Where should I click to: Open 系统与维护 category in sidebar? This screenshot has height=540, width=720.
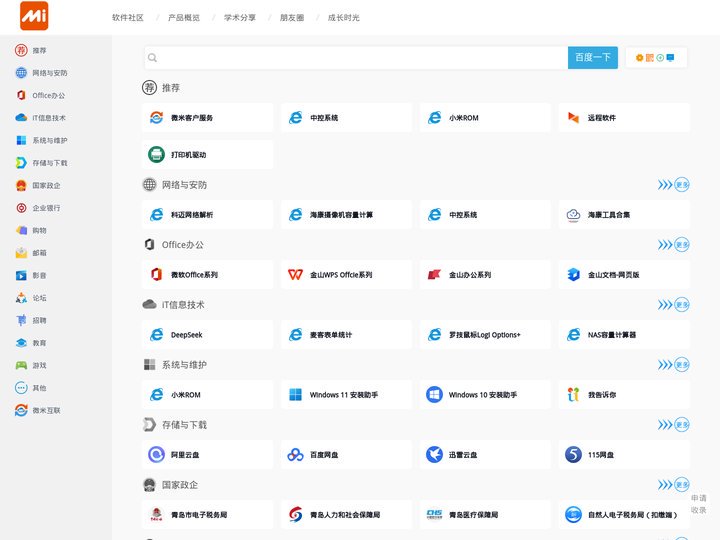(41, 140)
